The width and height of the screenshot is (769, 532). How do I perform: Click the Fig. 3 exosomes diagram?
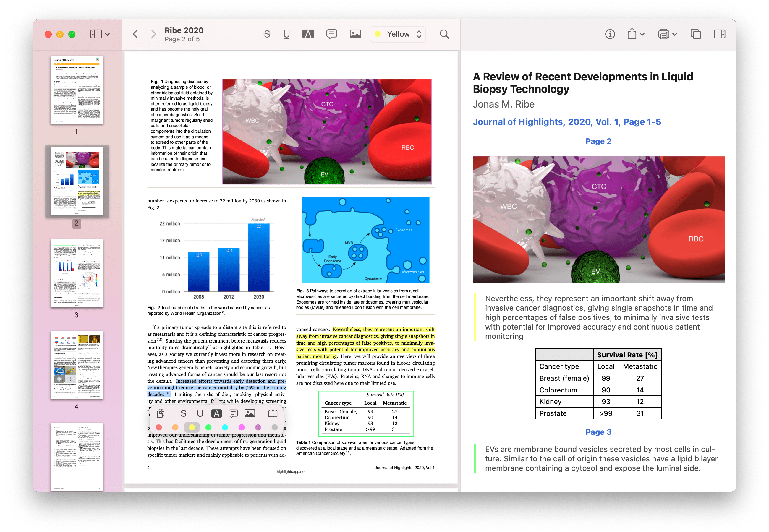tap(365, 240)
